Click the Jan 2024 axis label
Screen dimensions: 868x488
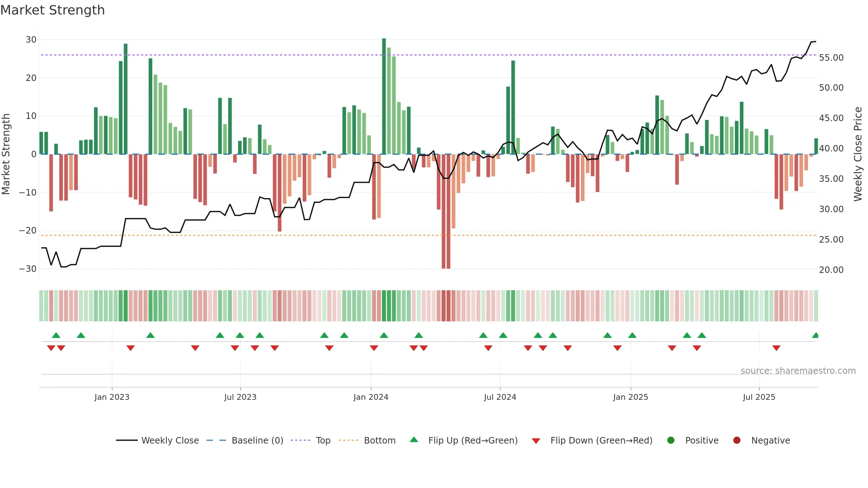coord(371,397)
